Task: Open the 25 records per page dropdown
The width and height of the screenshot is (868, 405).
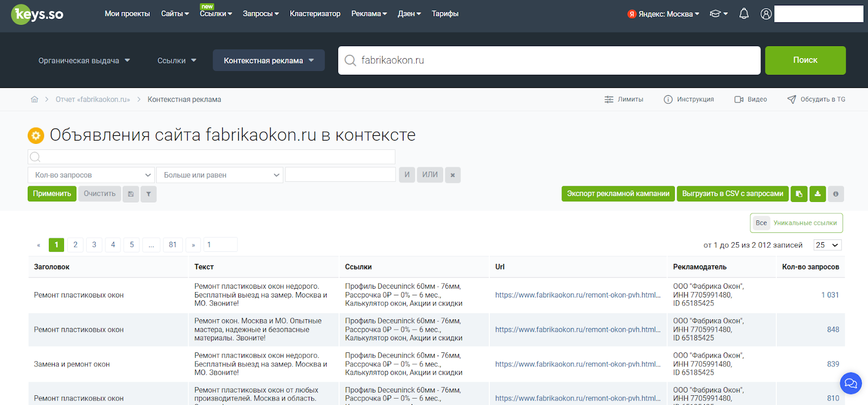Action: [x=828, y=245]
